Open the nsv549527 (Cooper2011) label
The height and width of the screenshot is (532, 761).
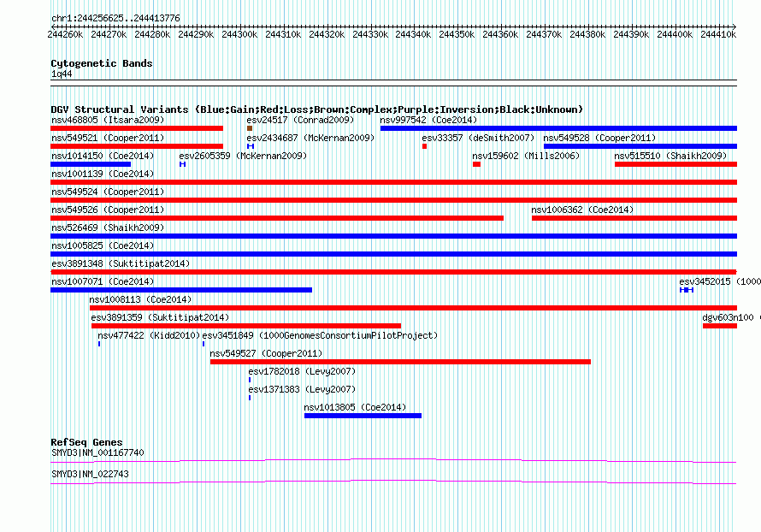pyautogui.click(x=266, y=353)
